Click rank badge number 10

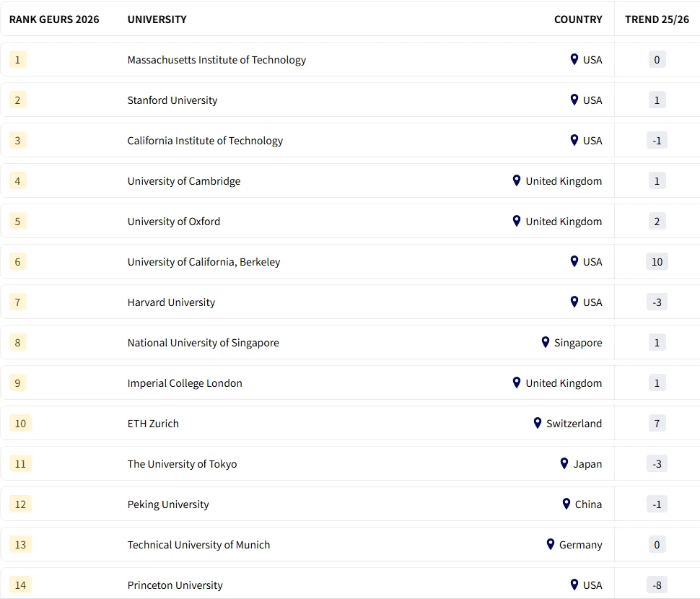20,424
